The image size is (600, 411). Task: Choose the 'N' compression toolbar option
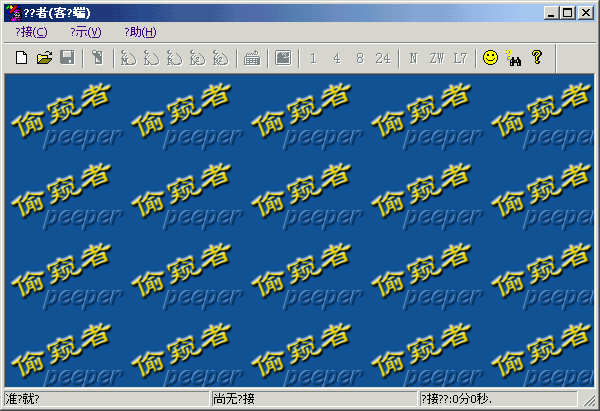point(413,58)
